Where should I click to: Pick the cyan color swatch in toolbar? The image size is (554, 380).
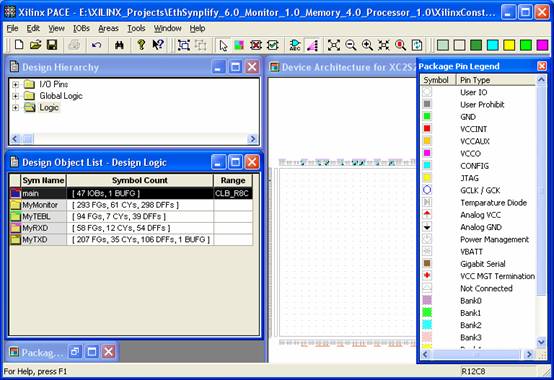click(493, 45)
